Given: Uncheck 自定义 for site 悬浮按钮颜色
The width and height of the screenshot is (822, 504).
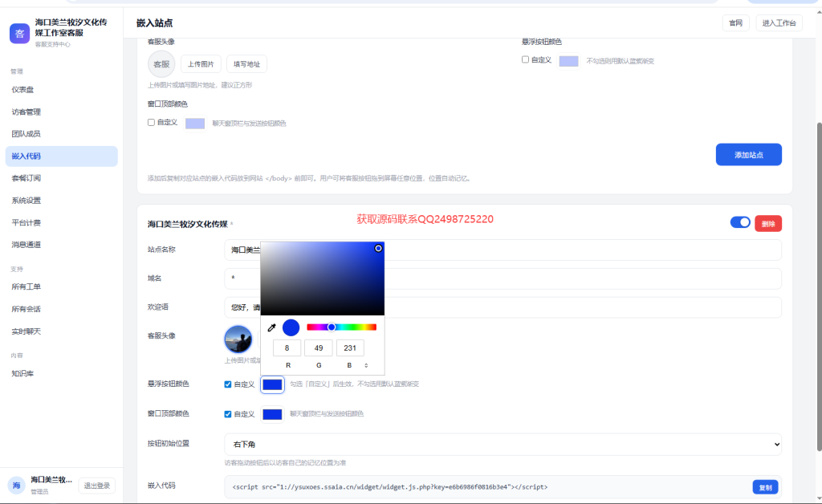Looking at the screenshot, I should pos(227,384).
